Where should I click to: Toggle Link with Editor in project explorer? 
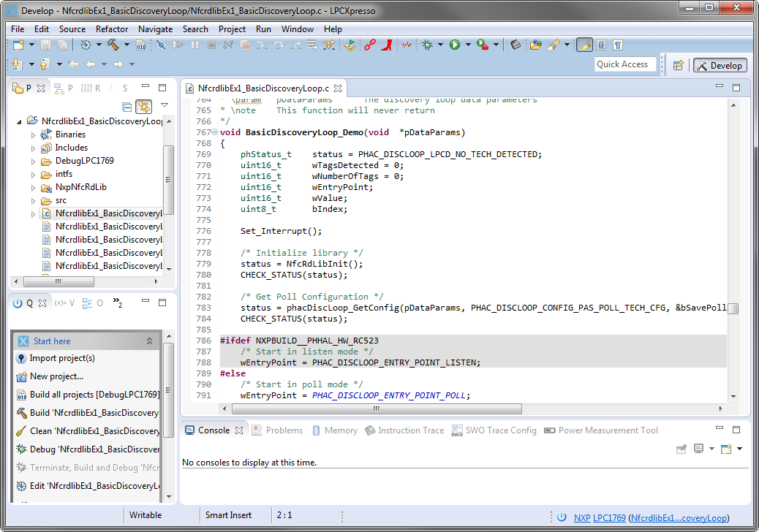(143, 106)
